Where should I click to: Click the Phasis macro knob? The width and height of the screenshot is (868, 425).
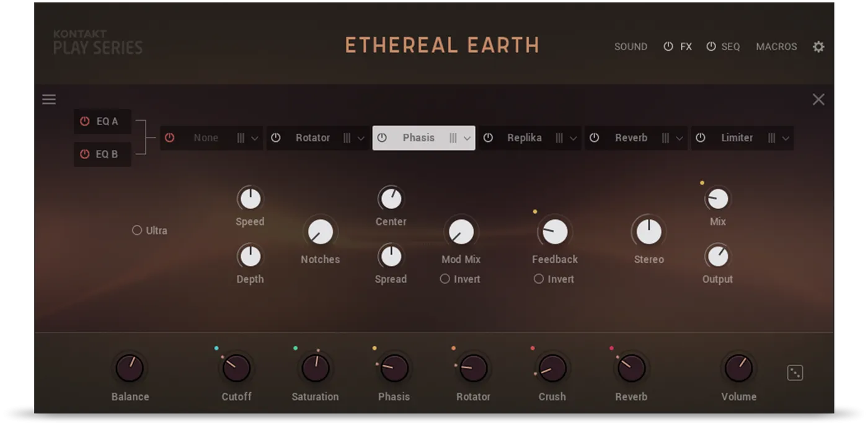[x=394, y=368]
